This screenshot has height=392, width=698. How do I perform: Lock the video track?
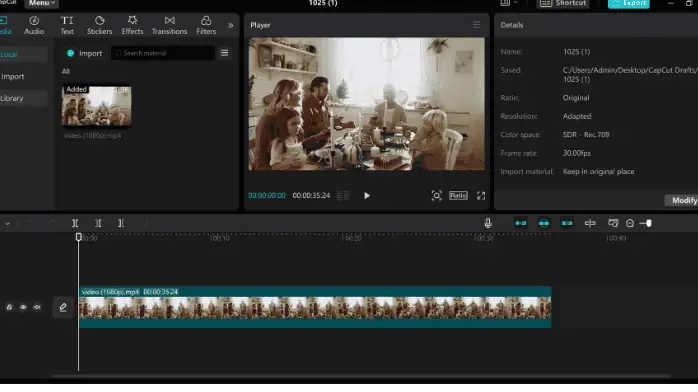pyautogui.click(x=9, y=307)
